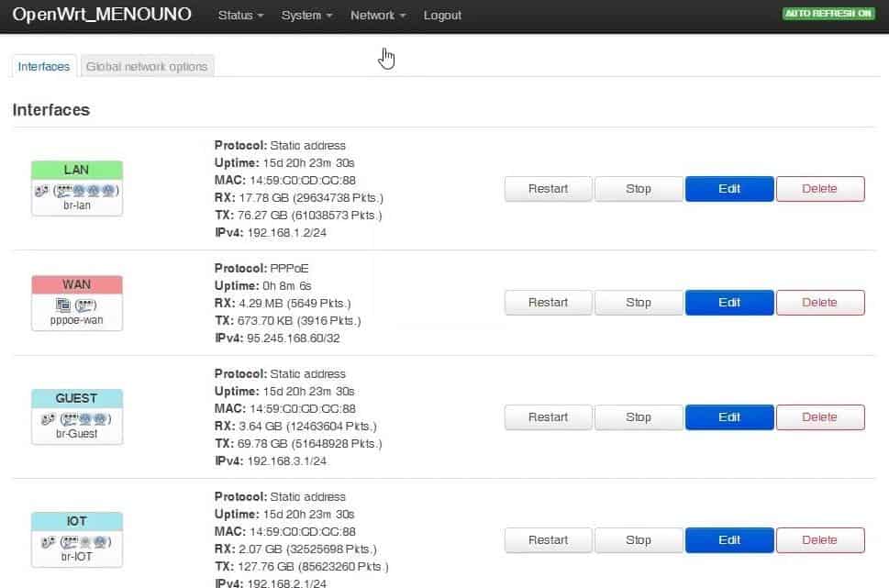Restart the LAN interface
889x588 pixels.
click(x=547, y=189)
